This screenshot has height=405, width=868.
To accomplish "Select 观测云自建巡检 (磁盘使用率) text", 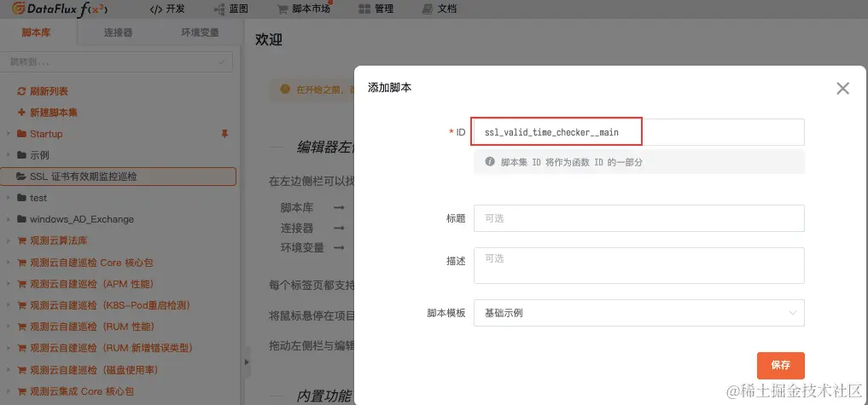I will (94, 370).
